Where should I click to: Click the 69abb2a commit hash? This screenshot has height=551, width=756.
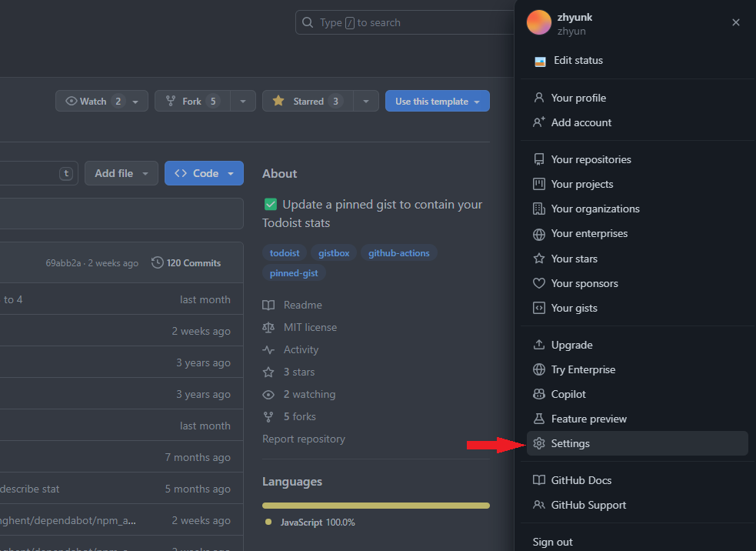point(63,263)
